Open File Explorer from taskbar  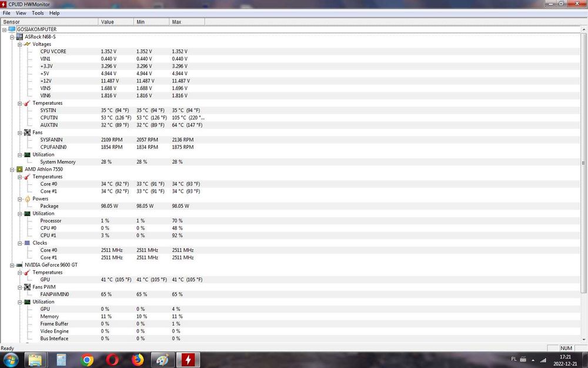pyautogui.click(x=36, y=360)
